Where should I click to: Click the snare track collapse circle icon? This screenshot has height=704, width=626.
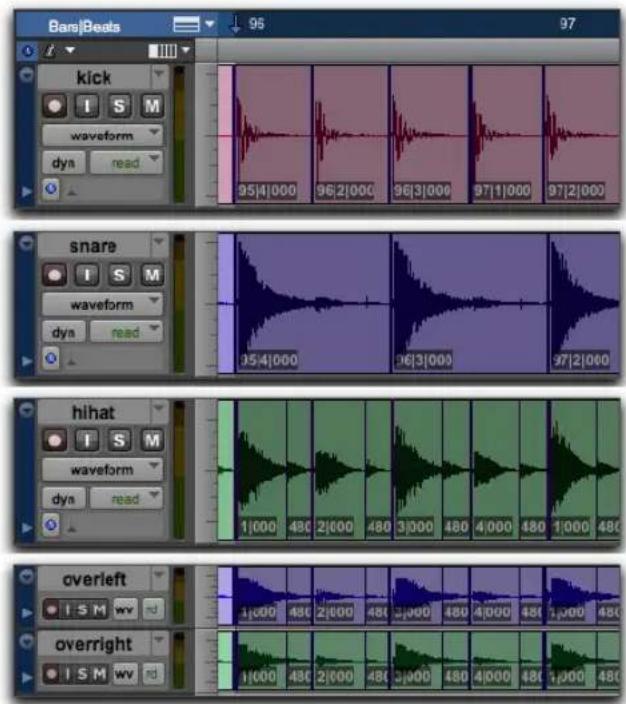click(27, 242)
